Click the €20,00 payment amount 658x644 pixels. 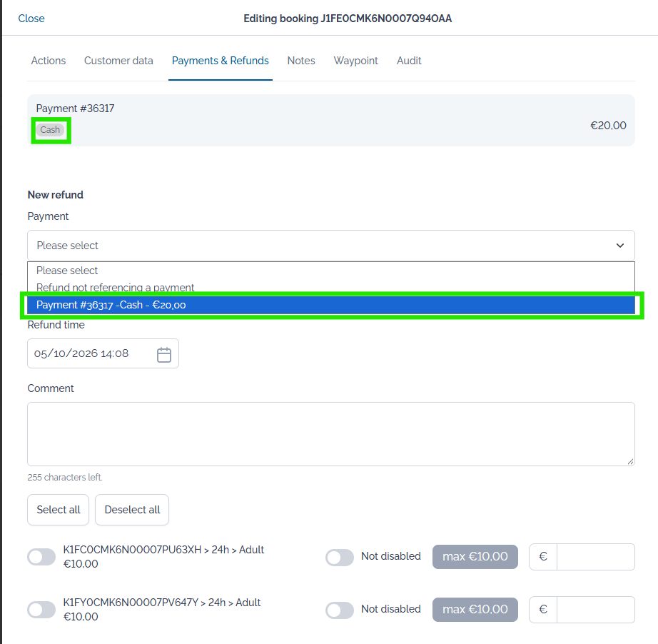point(608,126)
